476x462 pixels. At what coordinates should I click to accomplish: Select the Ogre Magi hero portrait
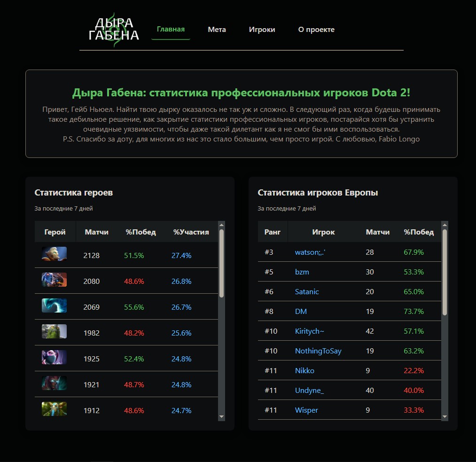(54, 280)
